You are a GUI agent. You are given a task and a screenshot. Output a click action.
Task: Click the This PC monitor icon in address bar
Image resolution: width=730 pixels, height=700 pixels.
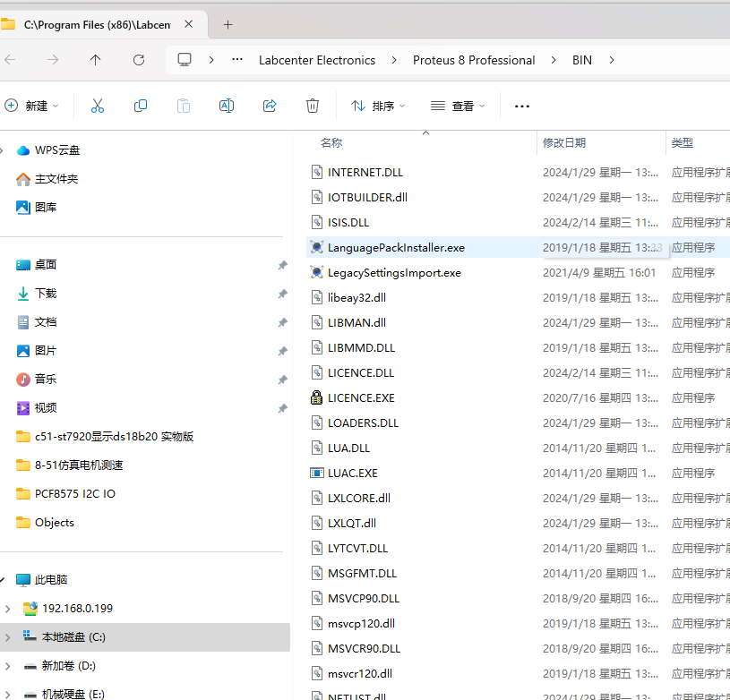click(x=185, y=60)
